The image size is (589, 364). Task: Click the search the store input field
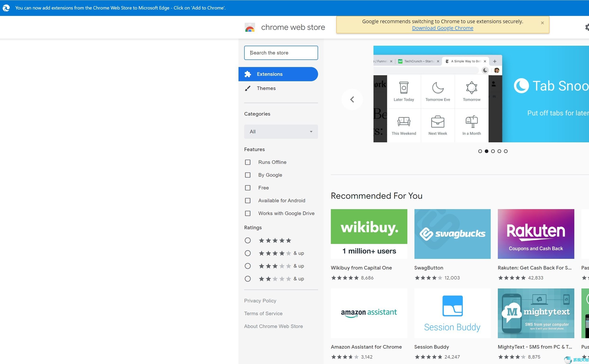pos(281,53)
